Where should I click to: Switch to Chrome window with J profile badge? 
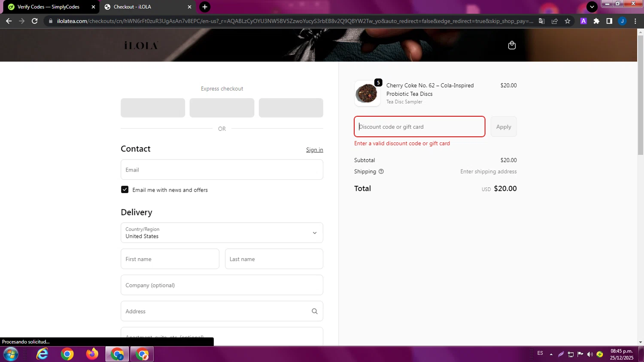(x=117, y=354)
